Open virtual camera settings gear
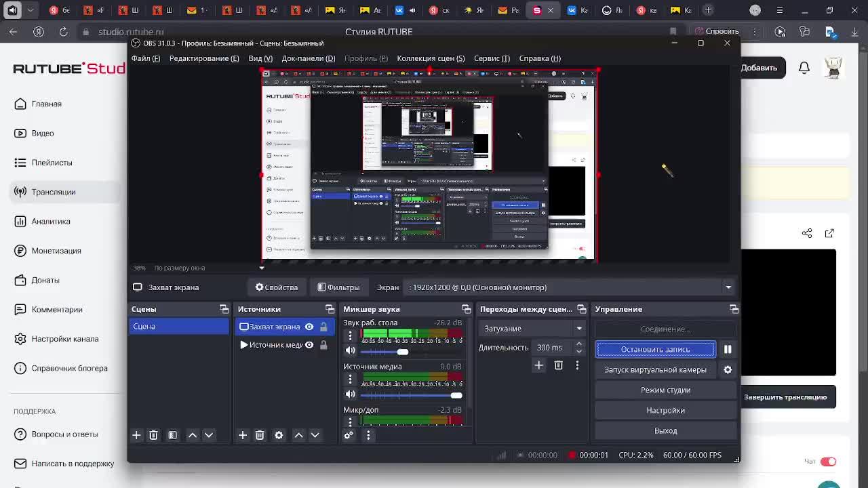Image resolution: width=868 pixels, height=488 pixels. click(x=728, y=369)
